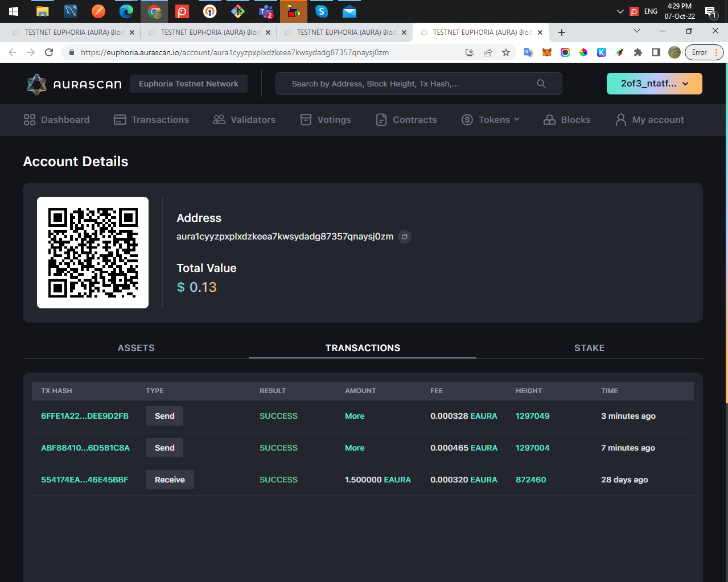Switch to the ASSETS tab

(135, 348)
